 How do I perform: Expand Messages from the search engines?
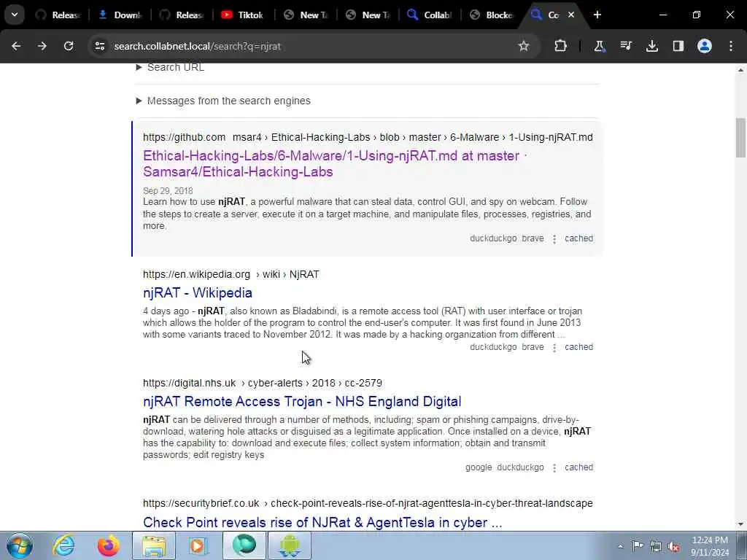coord(223,101)
